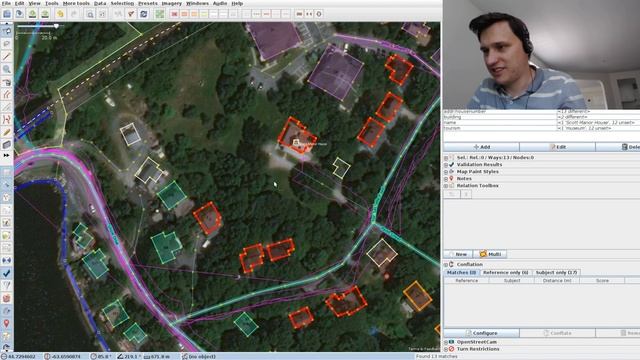Click the map zoom slider handle
This screenshot has height=360, width=640.
tap(56, 26)
